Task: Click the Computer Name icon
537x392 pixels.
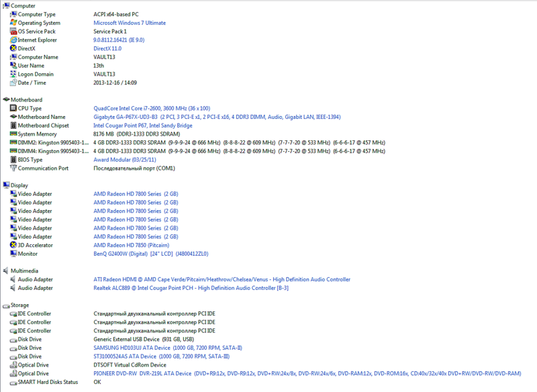Action: 13,57
